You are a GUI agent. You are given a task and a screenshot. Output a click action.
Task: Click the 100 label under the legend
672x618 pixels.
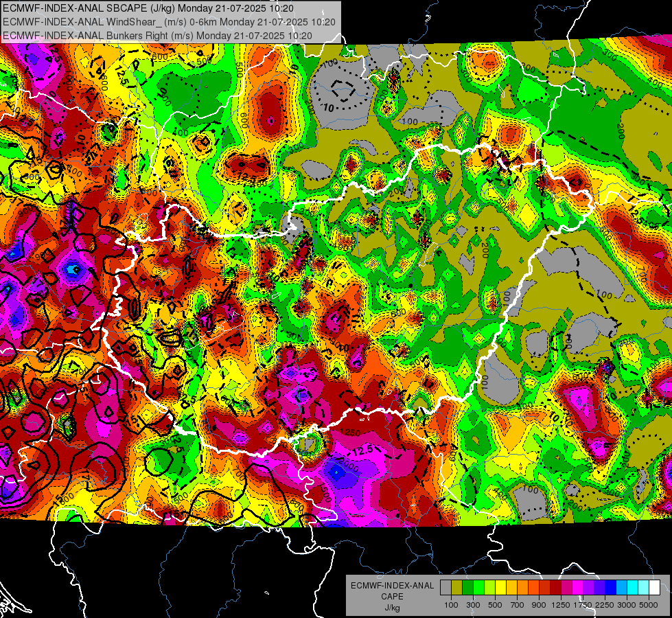pyautogui.click(x=451, y=605)
